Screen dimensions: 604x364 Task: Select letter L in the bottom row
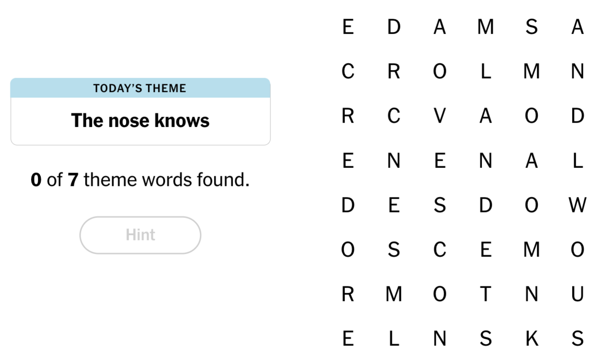click(x=394, y=338)
